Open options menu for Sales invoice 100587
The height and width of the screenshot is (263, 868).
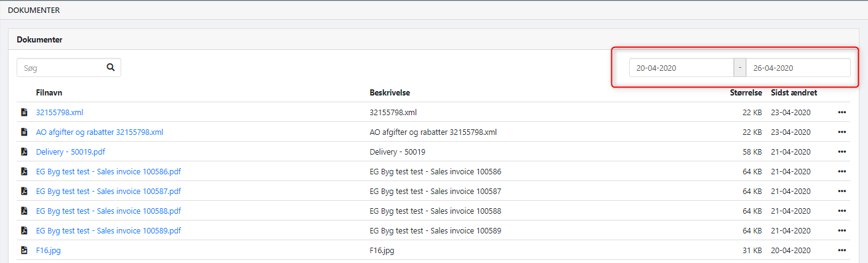842,191
